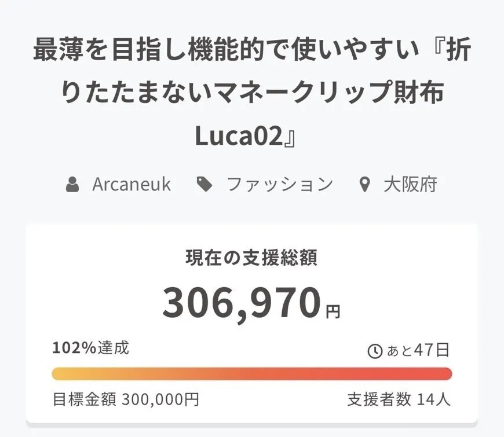Click the small 円 unit after 306,970

tap(333, 313)
